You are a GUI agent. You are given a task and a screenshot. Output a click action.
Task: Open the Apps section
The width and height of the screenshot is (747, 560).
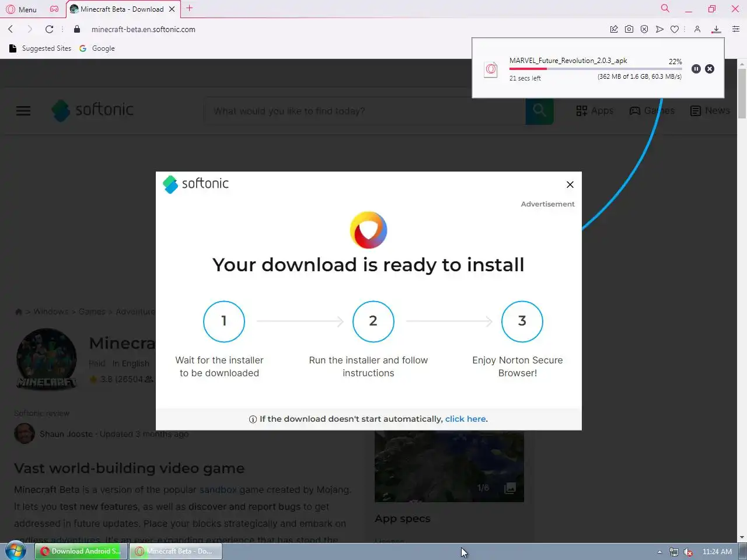coord(595,111)
